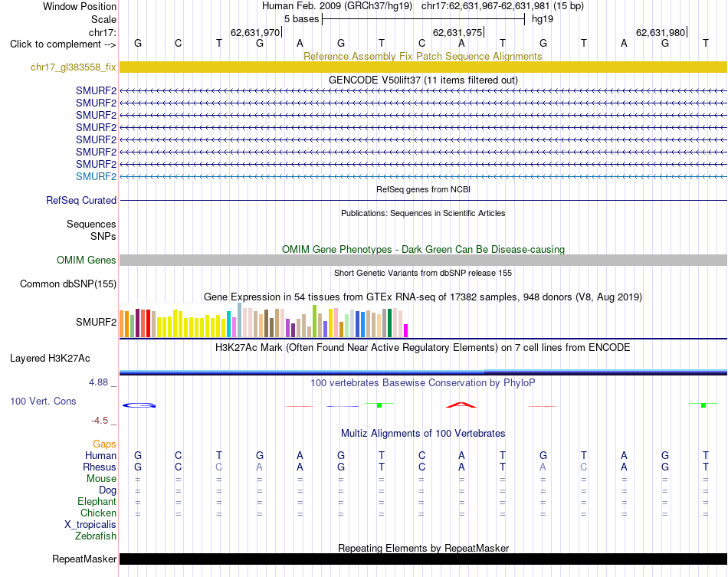Click the magenta bar in the GTEx chart
Screen dimensions: 728x577
tap(405, 330)
